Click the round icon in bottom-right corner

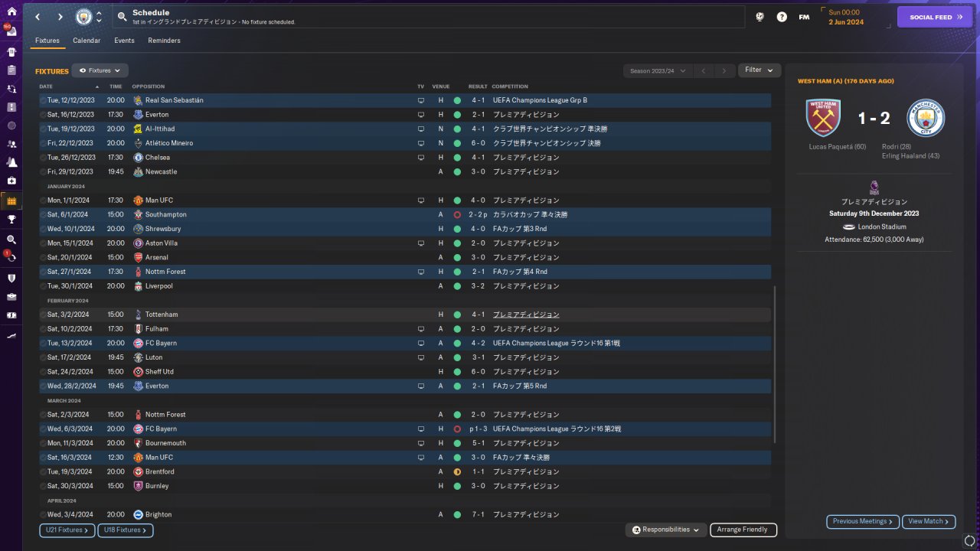[969, 541]
